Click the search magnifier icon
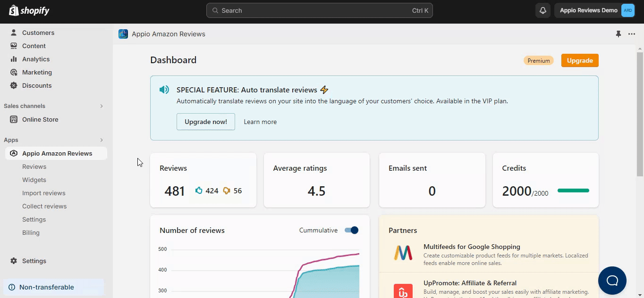This screenshot has height=298, width=644. [x=215, y=10]
